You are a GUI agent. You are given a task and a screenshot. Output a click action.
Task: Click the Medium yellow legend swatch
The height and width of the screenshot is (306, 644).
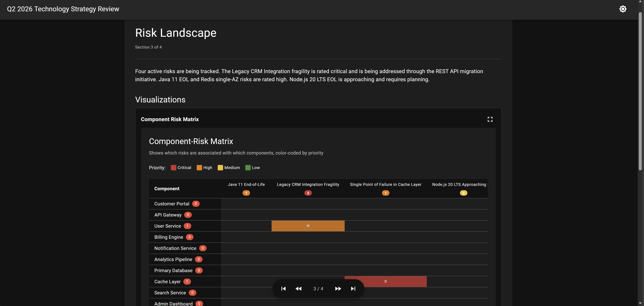(x=220, y=168)
